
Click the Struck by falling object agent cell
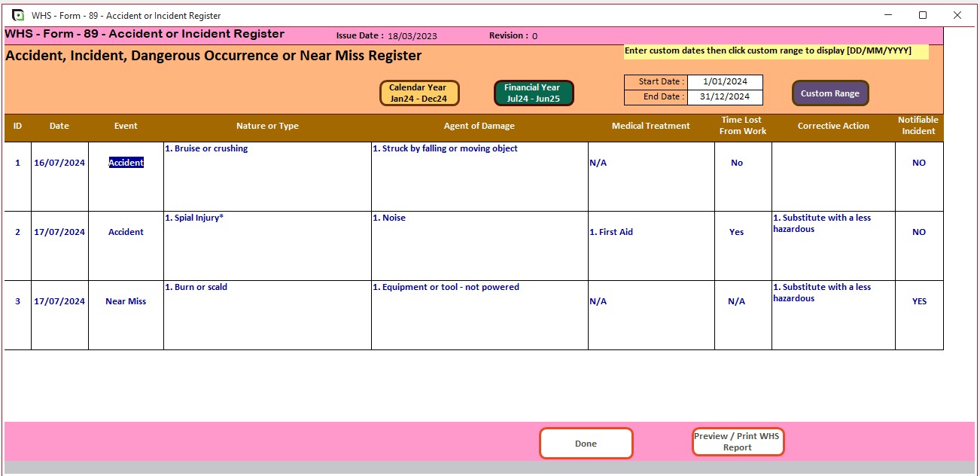[446, 148]
